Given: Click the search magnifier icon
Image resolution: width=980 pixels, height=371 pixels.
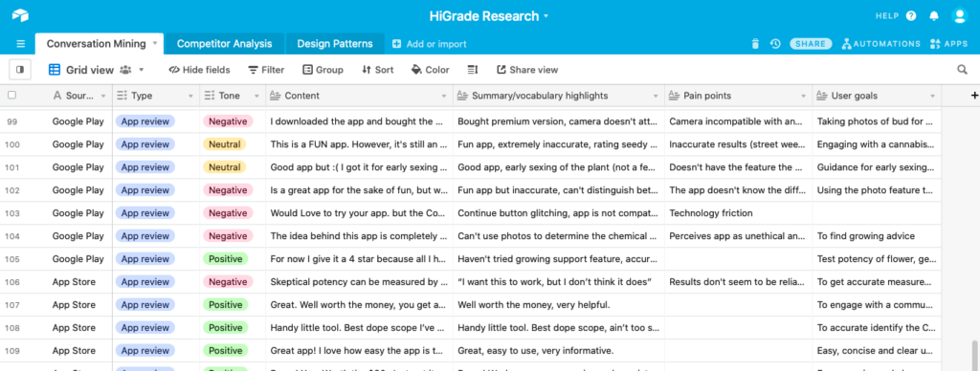Looking at the screenshot, I should (963, 70).
